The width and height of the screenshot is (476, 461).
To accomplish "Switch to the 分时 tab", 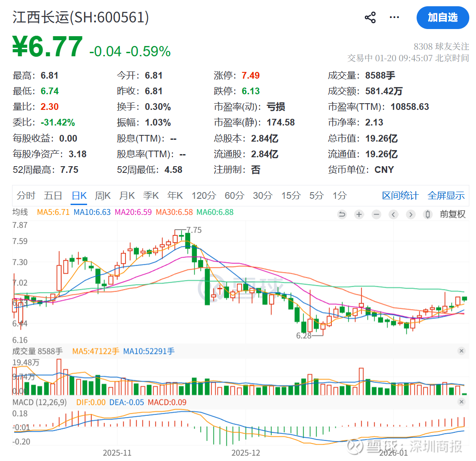I will click(26, 196).
